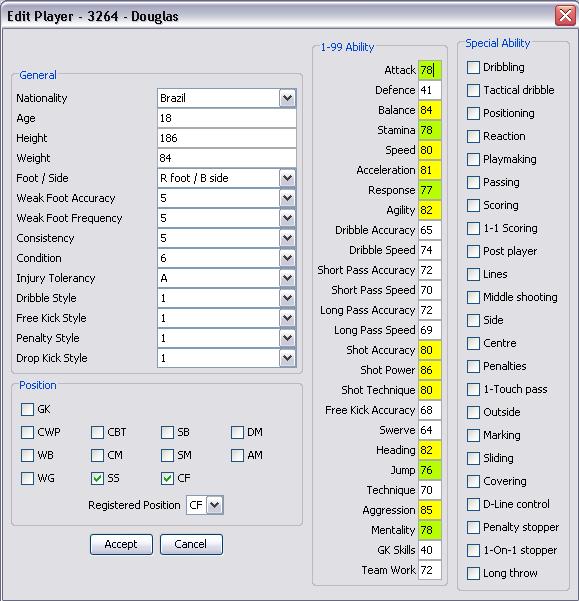The width and height of the screenshot is (579, 601).
Task: Click the Balance ability value
Action: click(430, 110)
